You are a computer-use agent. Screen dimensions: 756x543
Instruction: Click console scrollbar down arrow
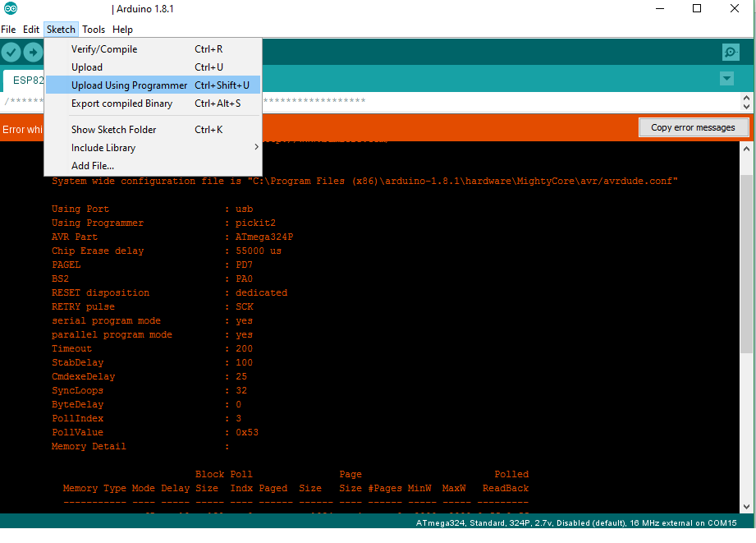click(x=746, y=507)
